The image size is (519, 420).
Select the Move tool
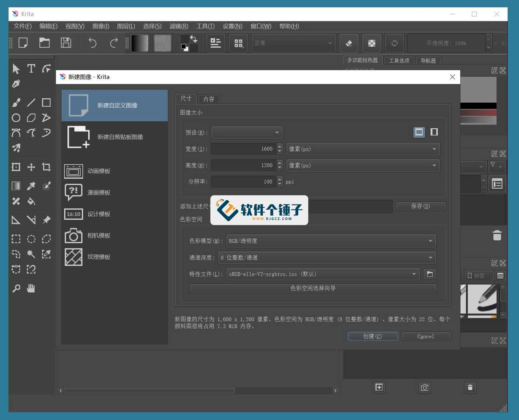tap(31, 167)
